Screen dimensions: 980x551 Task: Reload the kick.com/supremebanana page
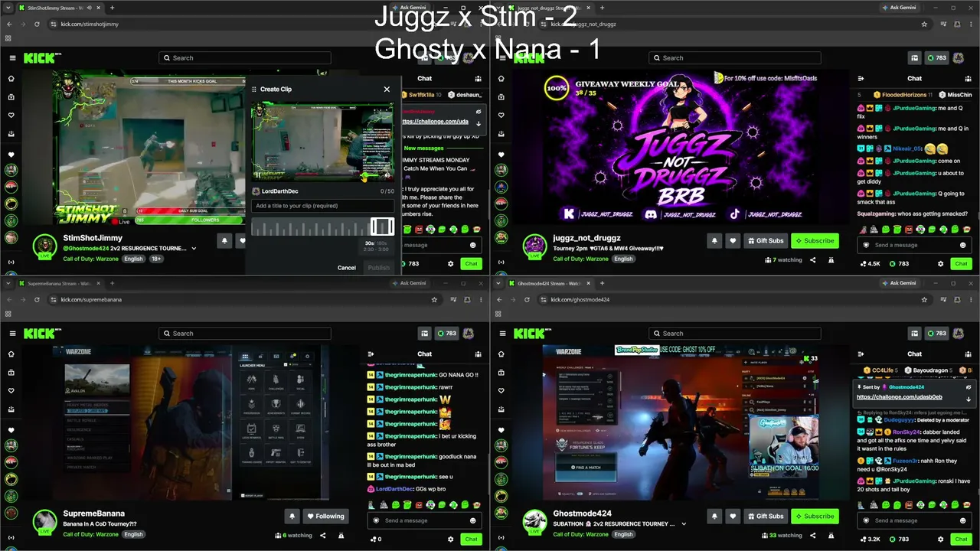[37, 299]
